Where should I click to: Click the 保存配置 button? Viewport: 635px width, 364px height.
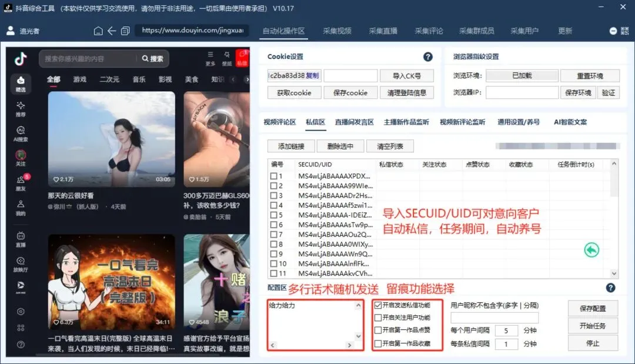coord(593,309)
